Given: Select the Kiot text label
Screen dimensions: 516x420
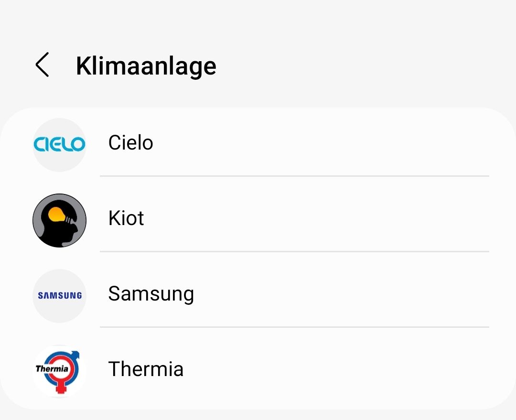Looking at the screenshot, I should point(126,218).
